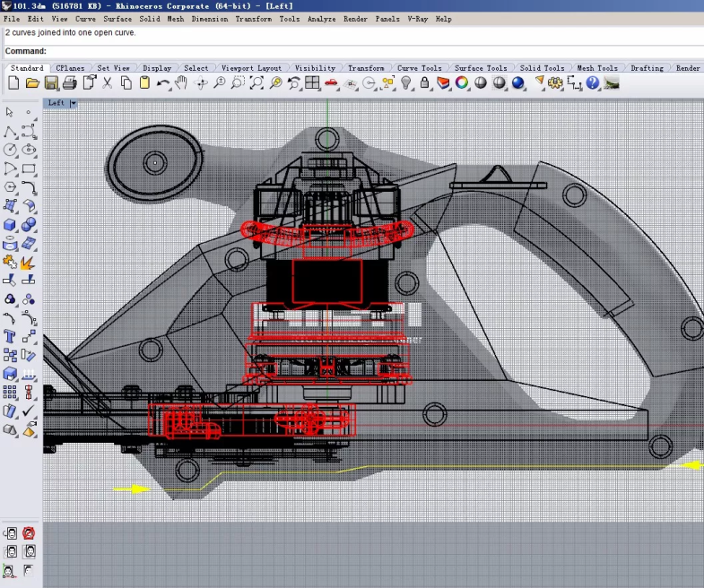Click the four-viewport layout icon
This screenshot has height=588, width=704.
tap(312, 82)
